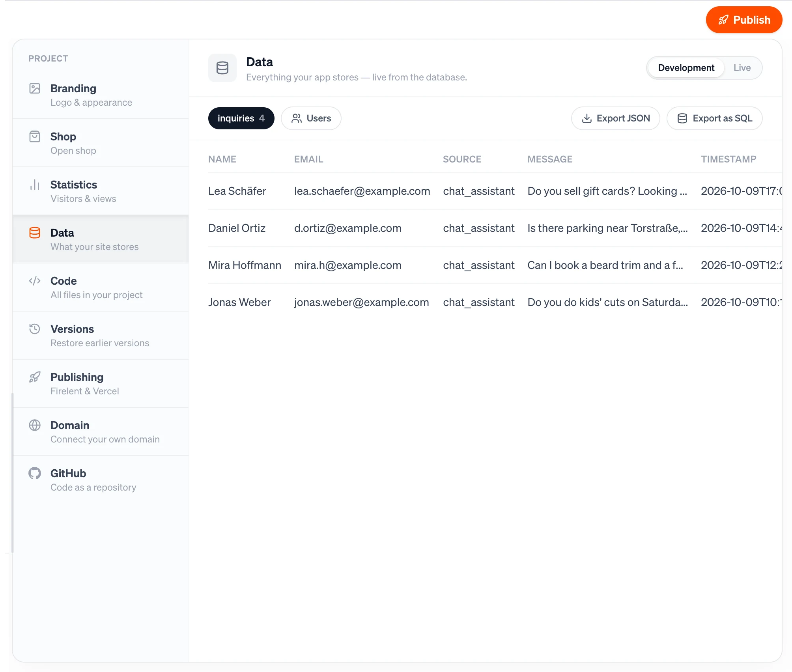Open Code files section
The image size is (792, 672).
tap(101, 287)
